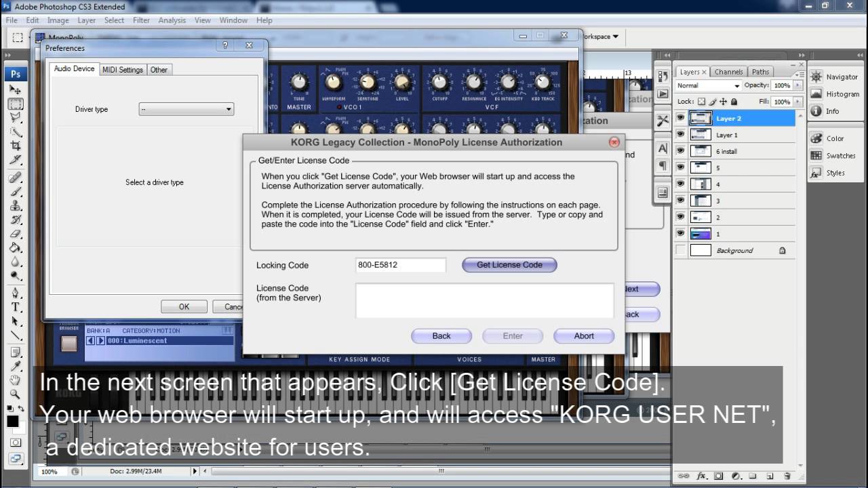The height and width of the screenshot is (488, 868).
Task: Open the Styles panel
Action: pos(828,173)
